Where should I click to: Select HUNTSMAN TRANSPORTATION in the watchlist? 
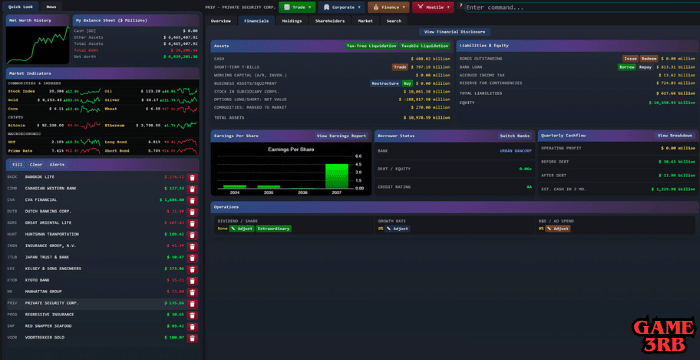pos(52,234)
